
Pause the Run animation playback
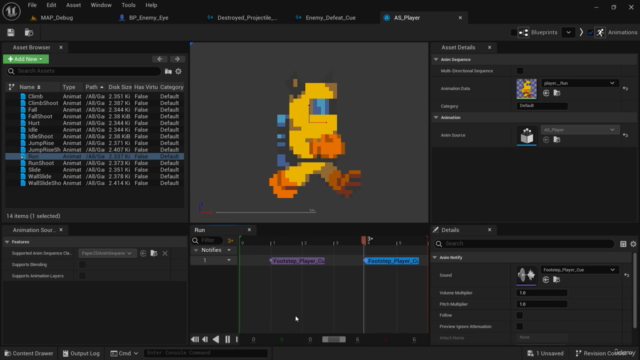click(x=227, y=339)
